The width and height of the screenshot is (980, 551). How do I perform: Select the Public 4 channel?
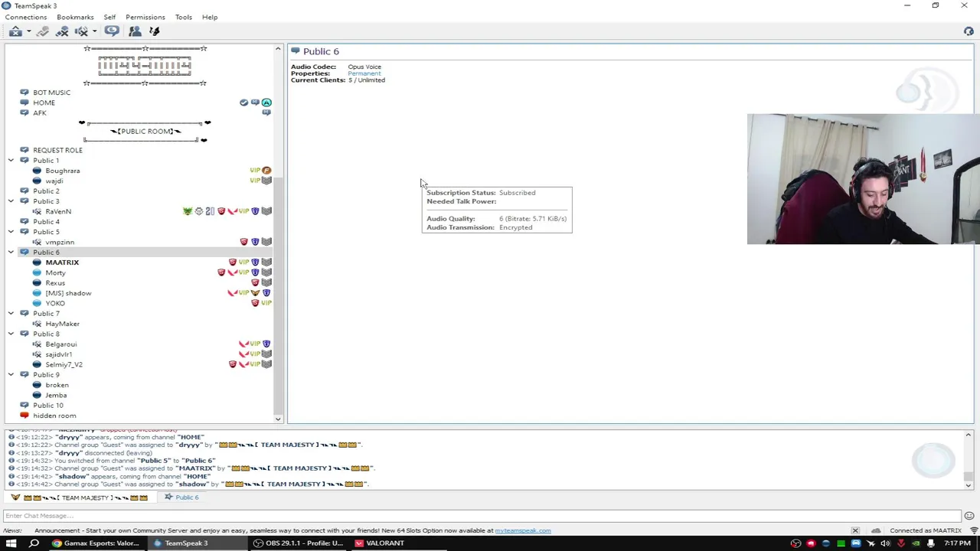(46, 222)
